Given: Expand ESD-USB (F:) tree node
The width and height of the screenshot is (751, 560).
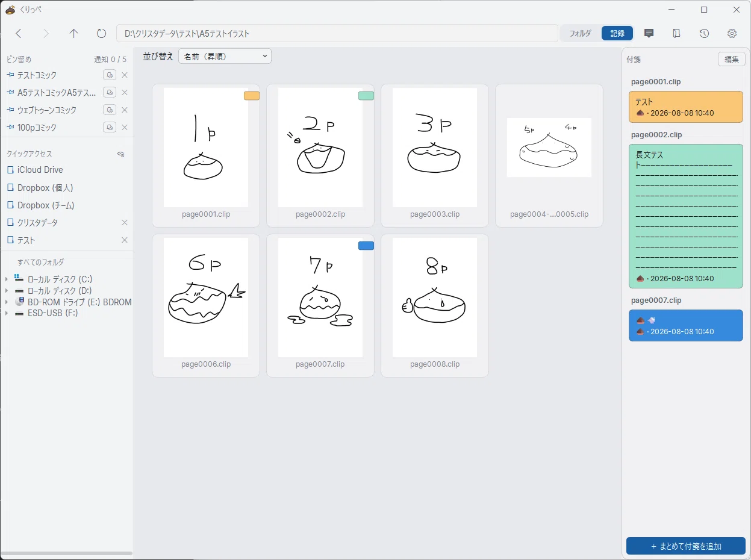Looking at the screenshot, I should click(7, 313).
